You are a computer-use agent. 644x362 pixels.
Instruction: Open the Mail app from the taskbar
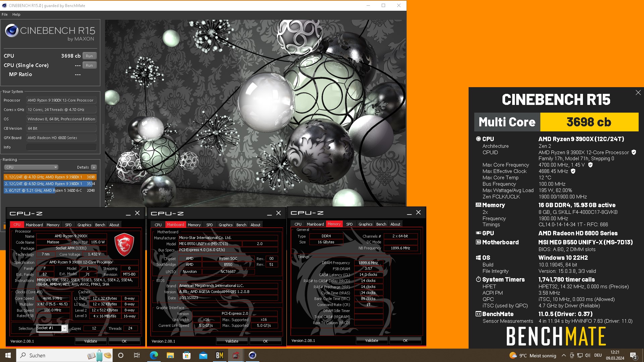click(203, 355)
